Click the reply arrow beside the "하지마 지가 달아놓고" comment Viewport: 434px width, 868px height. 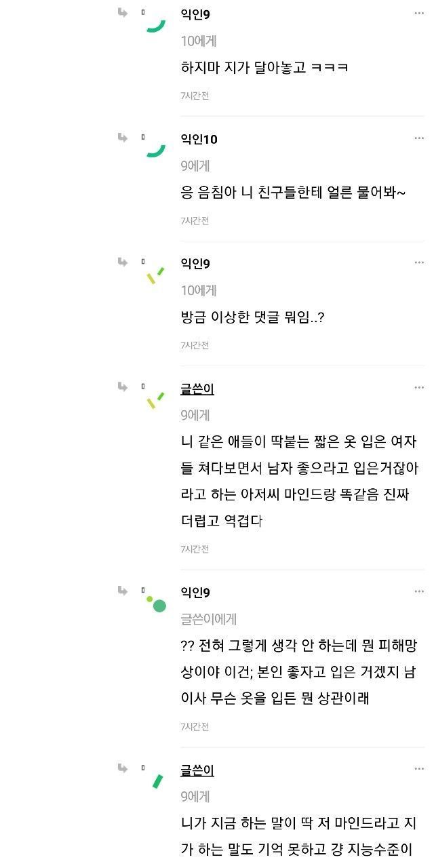pyautogui.click(x=123, y=12)
